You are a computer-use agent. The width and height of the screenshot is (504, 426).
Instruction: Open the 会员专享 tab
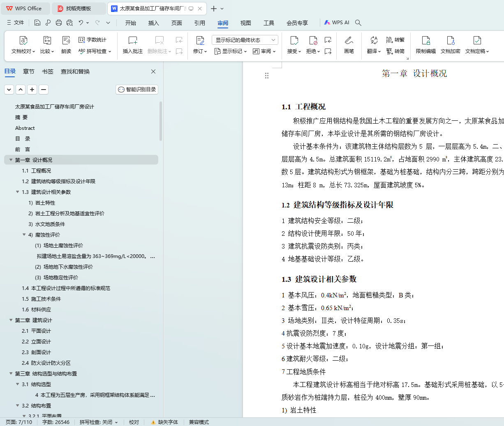pyautogui.click(x=297, y=23)
